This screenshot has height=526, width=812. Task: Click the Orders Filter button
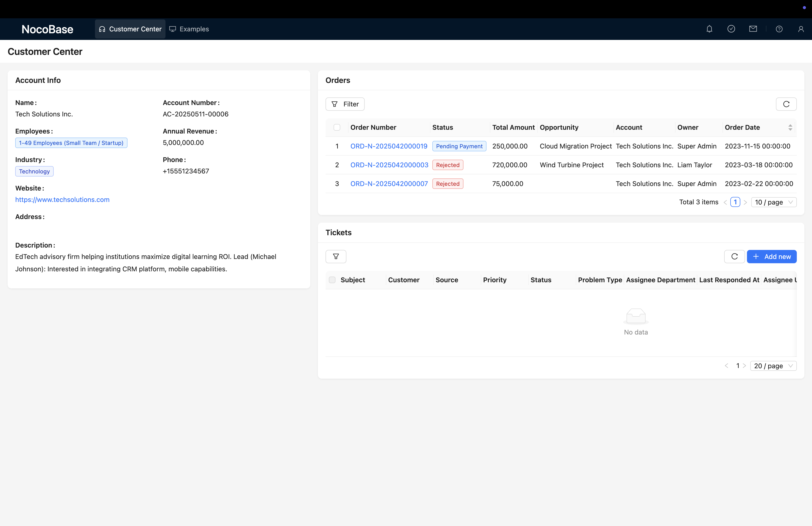point(345,104)
